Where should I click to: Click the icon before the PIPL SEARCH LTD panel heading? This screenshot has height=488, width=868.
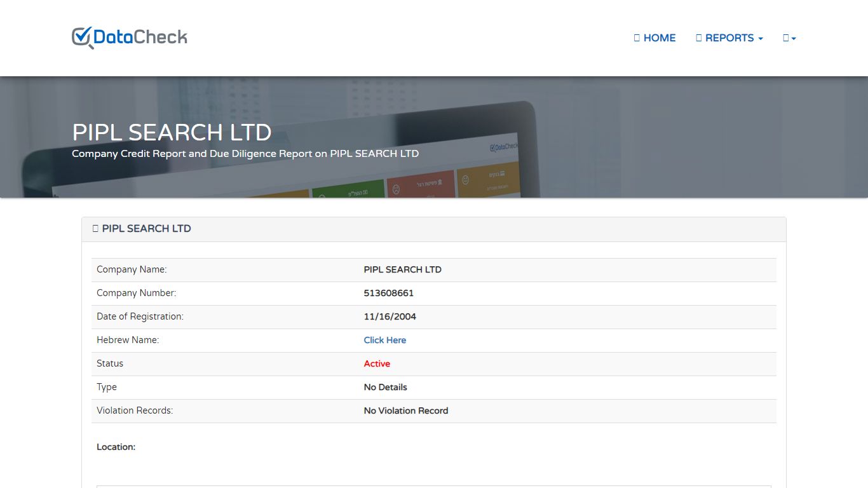click(95, 229)
